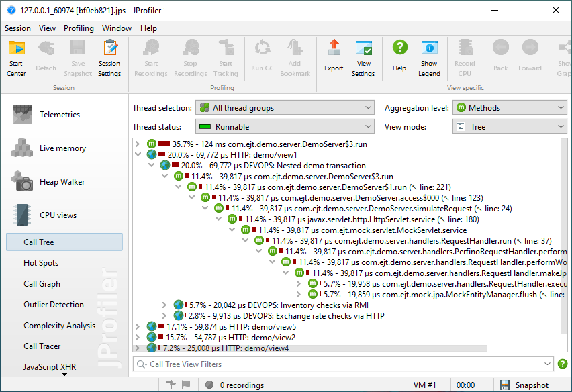Collapse the DEVOPS: Nested demo transaction node
Screen dimensions: 572x392
tap(151, 166)
